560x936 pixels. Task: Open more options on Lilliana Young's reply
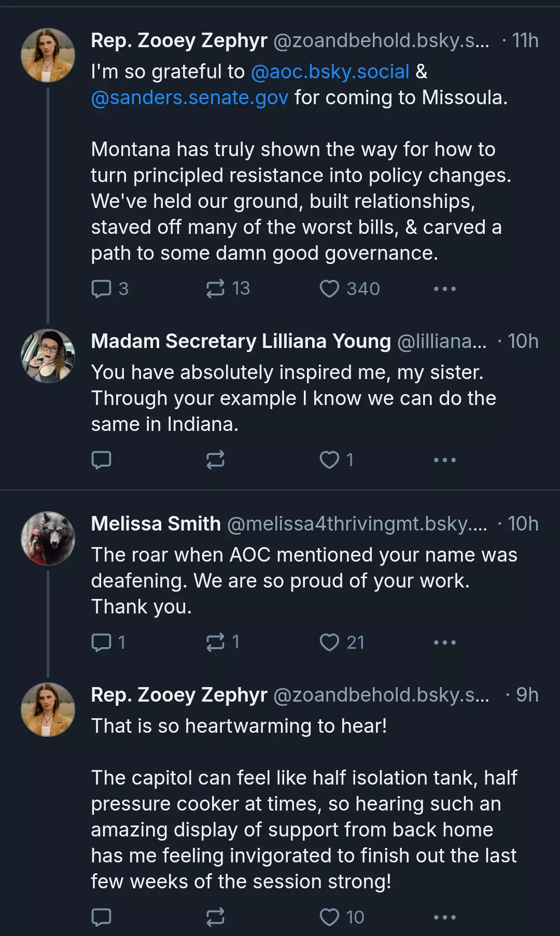pos(444,460)
